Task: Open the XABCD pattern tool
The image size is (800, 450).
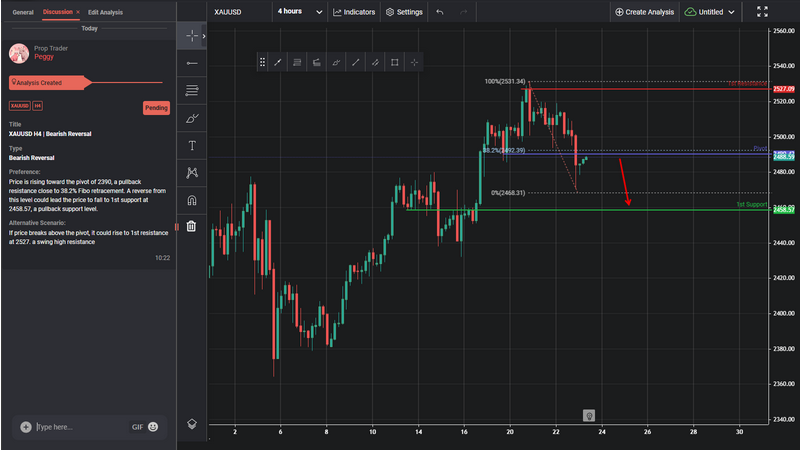Action: [192, 173]
